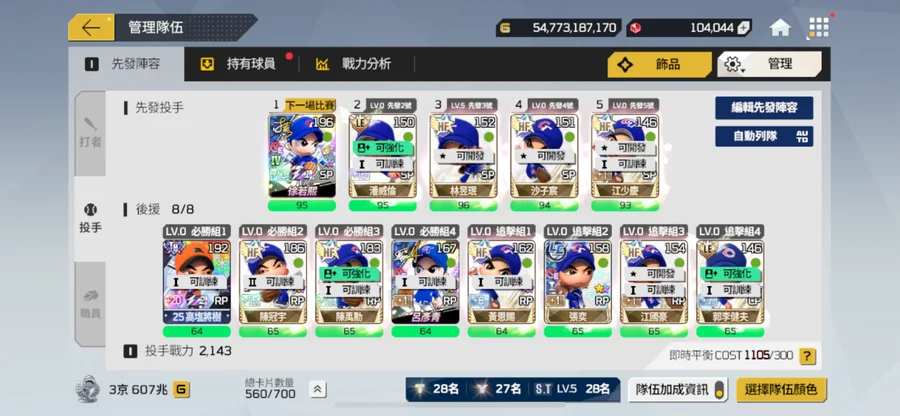Toggle the 隊伍加成資訊 switch
This screenshot has width=900, height=416.
click(718, 390)
